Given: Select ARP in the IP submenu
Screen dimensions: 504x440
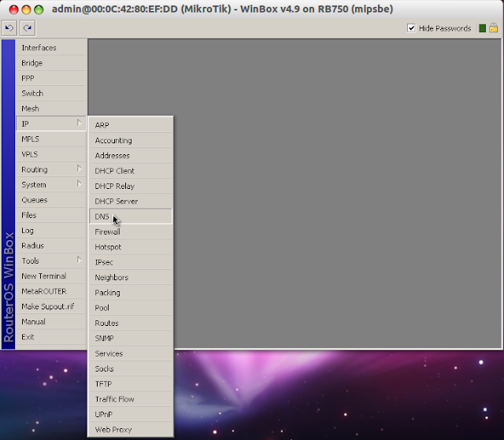Looking at the screenshot, I should coord(131,125).
